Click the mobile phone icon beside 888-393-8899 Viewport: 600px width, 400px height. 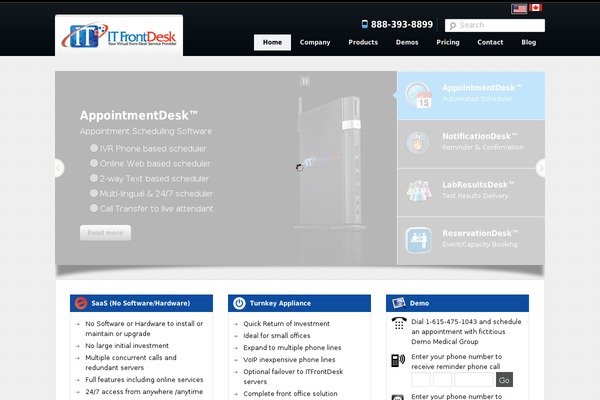365,24
